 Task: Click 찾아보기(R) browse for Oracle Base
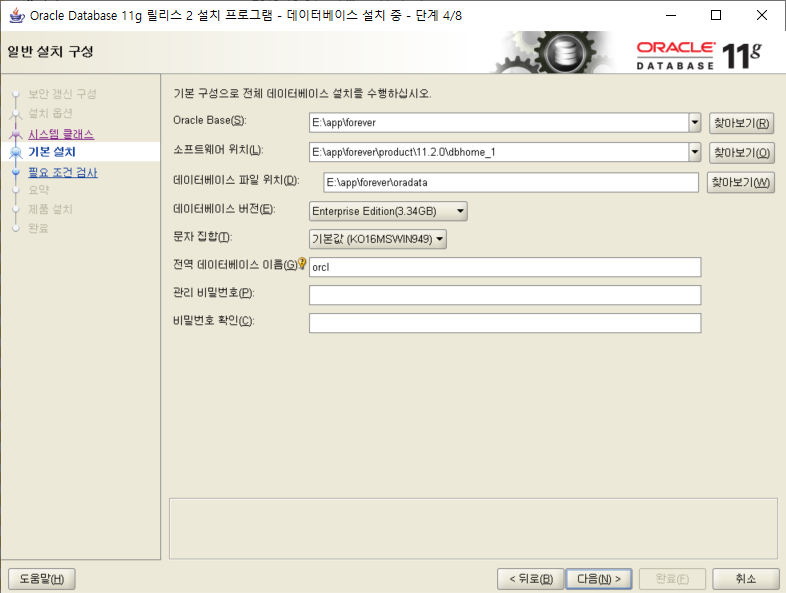(x=741, y=123)
